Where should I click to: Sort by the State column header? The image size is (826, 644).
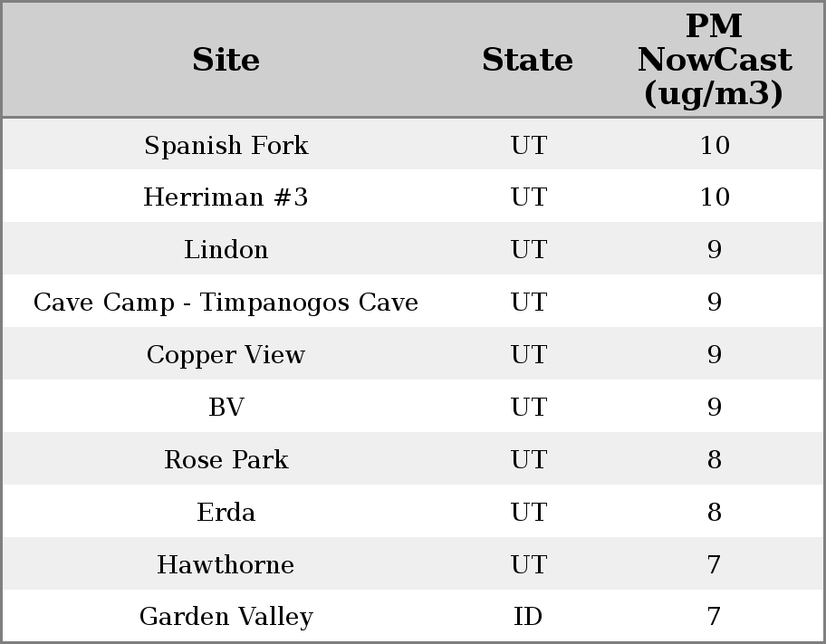pos(527,60)
